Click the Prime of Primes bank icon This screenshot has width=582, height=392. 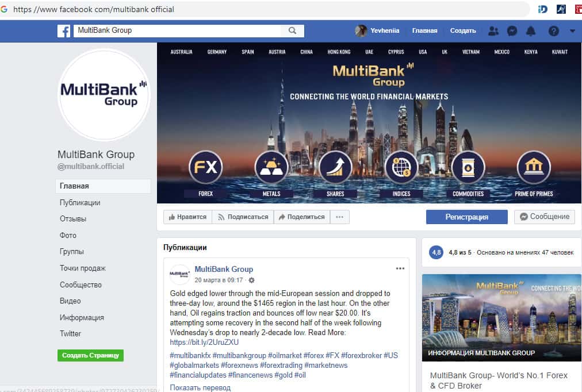[534, 167]
